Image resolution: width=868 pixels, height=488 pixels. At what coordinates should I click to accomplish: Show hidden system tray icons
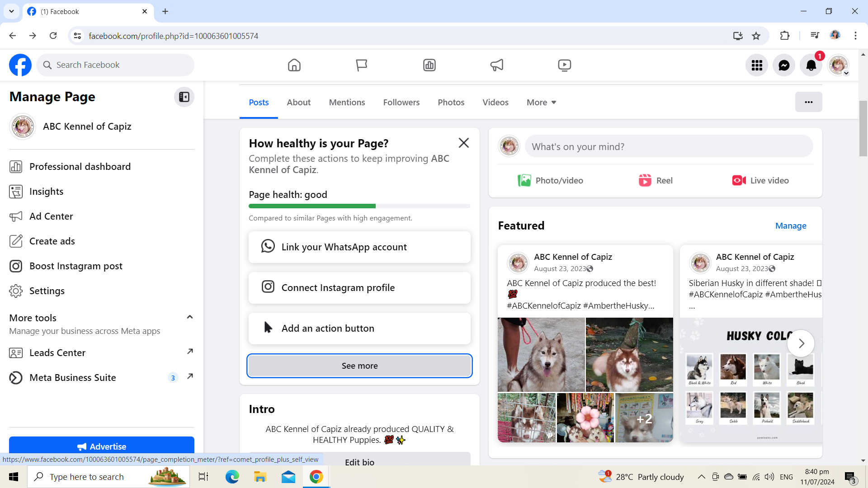(701, 477)
